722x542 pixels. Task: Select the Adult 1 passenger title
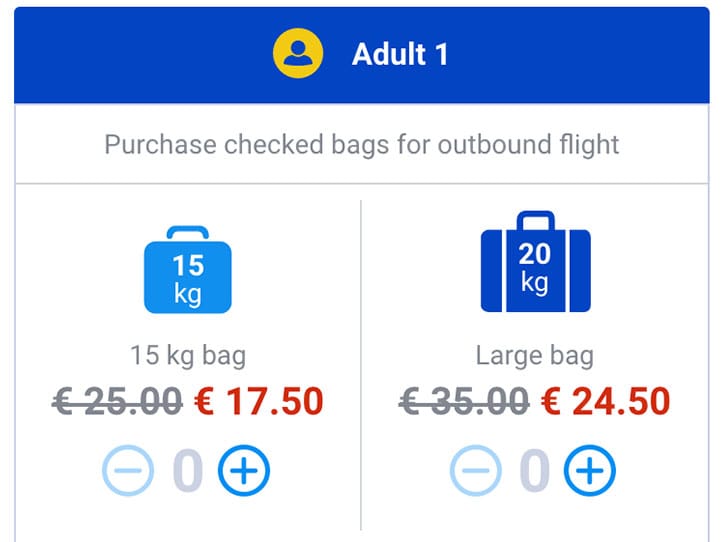coord(400,54)
